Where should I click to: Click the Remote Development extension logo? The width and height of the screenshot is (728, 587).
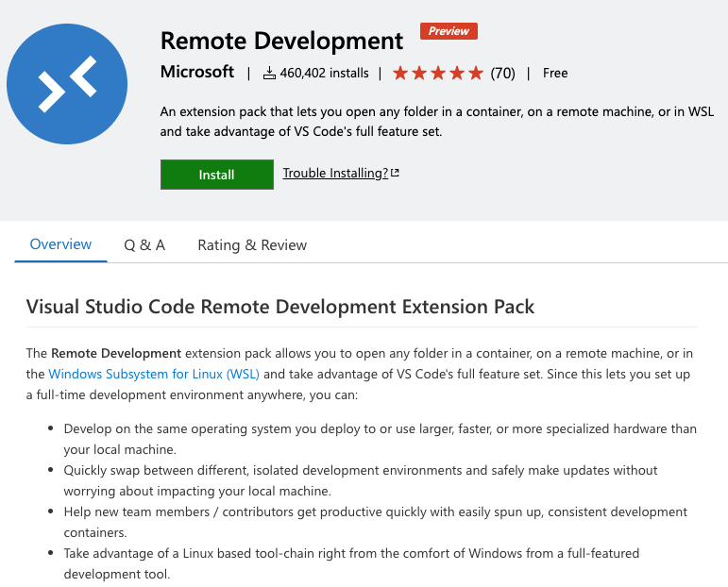pos(67,84)
